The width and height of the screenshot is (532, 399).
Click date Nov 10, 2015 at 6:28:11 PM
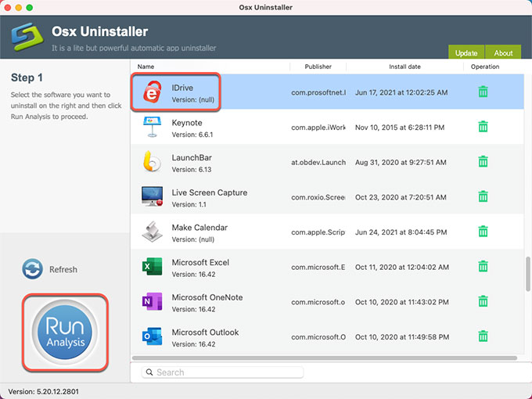click(400, 128)
